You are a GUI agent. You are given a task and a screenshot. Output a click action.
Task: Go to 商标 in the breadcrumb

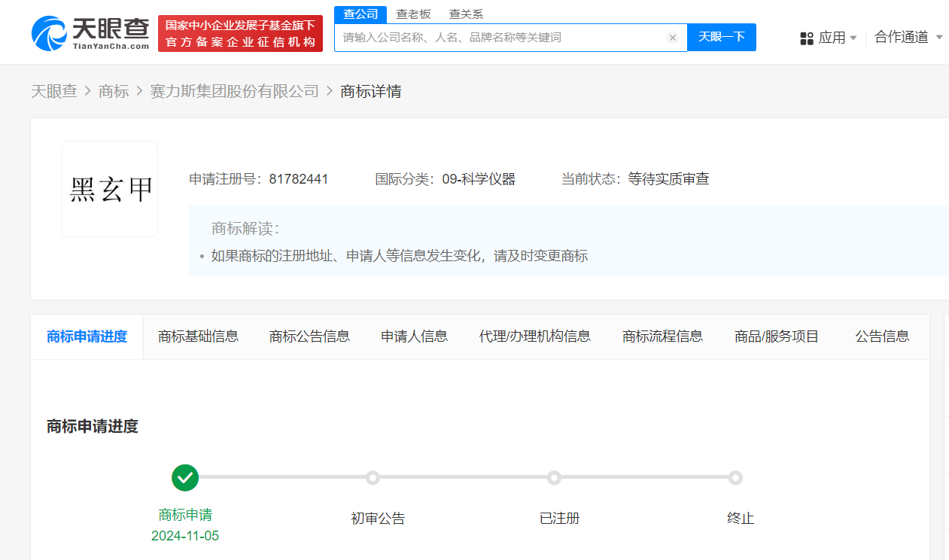coord(114,92)
